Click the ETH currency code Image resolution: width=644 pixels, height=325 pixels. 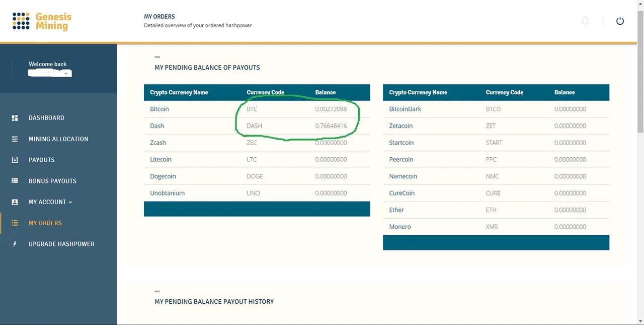click(491, 210)
